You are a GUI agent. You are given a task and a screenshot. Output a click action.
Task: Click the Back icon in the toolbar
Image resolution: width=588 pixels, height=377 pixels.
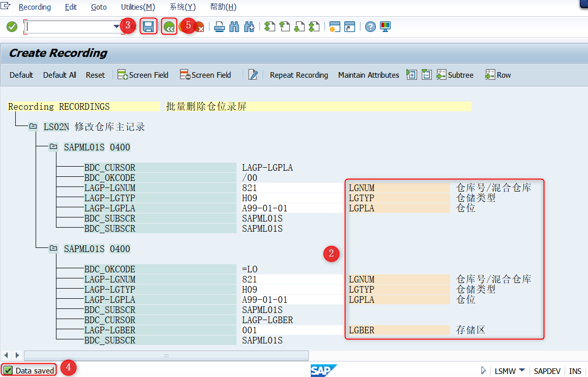pyautogui.click(x=169, y=26)
